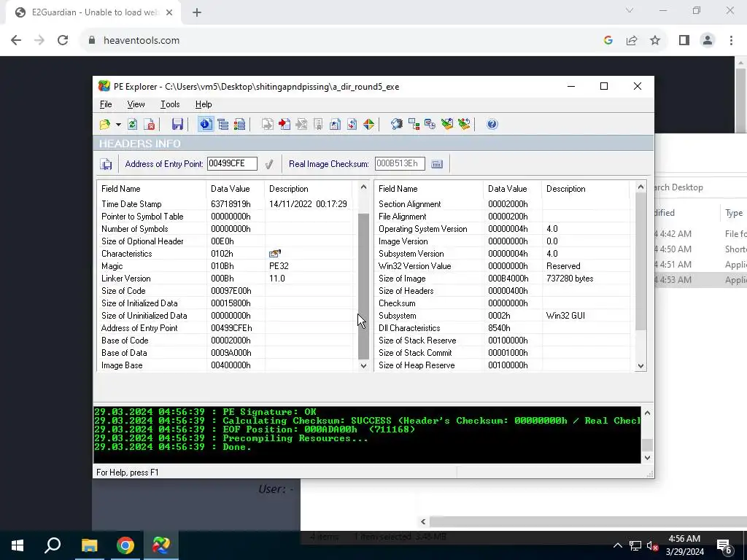The width and height of the screenshot is (747, 560).
Task: Click the checksum calculator icon
Action: pos(437,164)
